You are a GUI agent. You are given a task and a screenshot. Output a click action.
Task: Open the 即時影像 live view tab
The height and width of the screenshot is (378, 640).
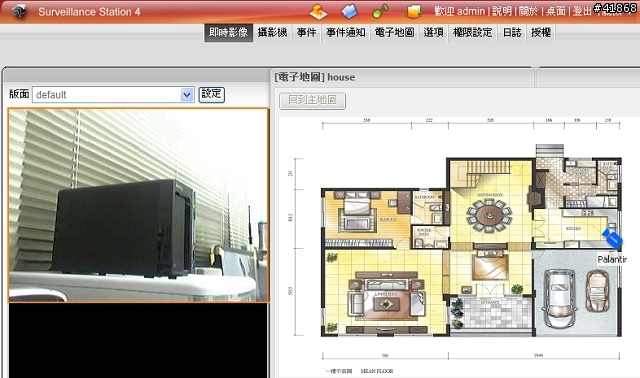229,33
